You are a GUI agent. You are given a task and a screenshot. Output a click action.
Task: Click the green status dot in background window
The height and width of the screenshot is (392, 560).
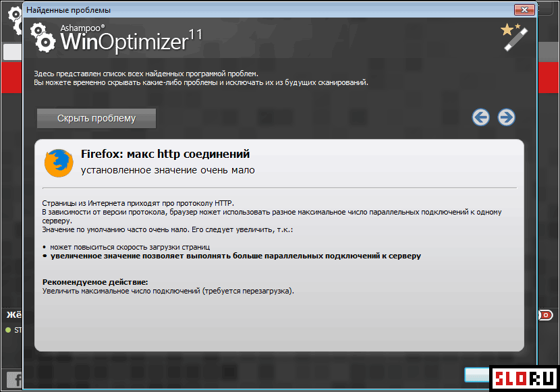(8, 330)
